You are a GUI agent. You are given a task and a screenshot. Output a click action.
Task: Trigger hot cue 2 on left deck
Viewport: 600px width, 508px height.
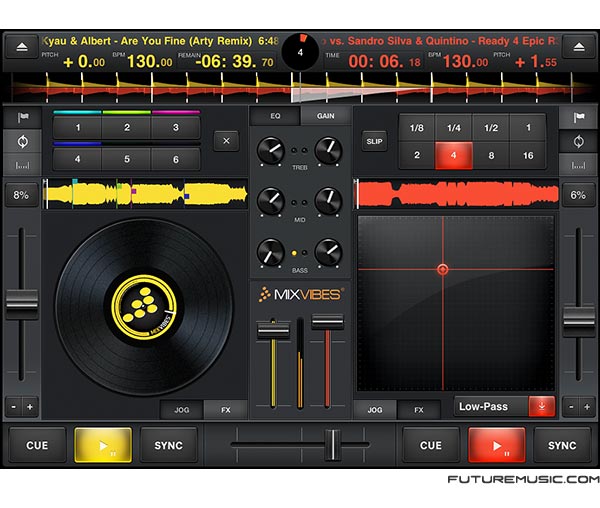(x=127, y=127)
